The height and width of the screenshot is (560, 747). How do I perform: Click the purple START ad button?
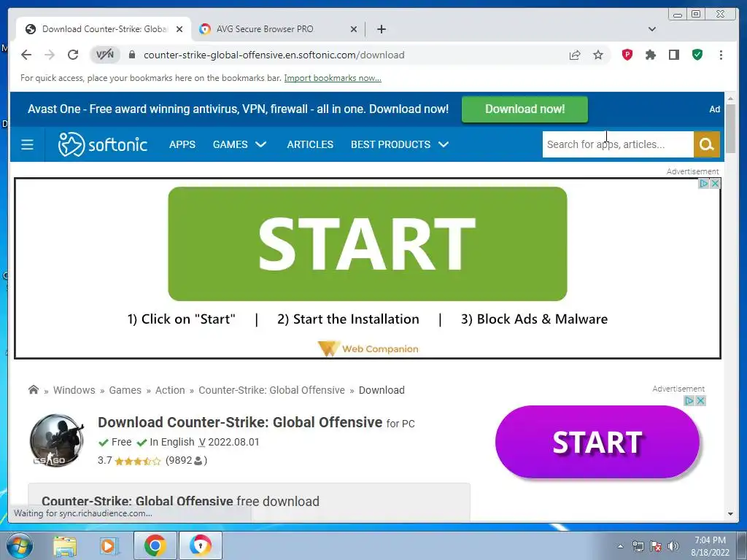(597, 442)
